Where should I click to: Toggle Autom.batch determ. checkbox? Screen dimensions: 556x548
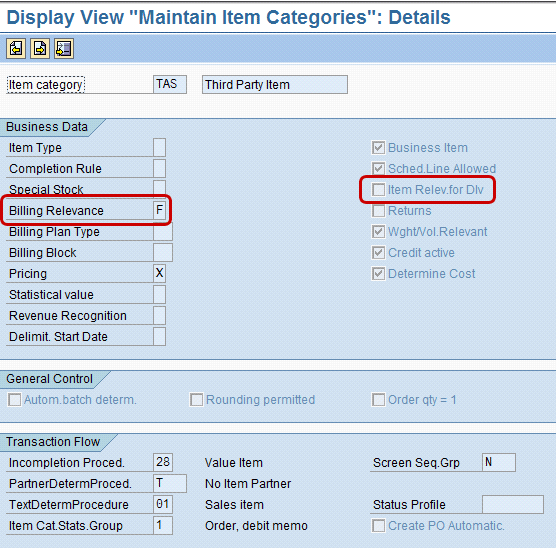click(x=15, y=400)
